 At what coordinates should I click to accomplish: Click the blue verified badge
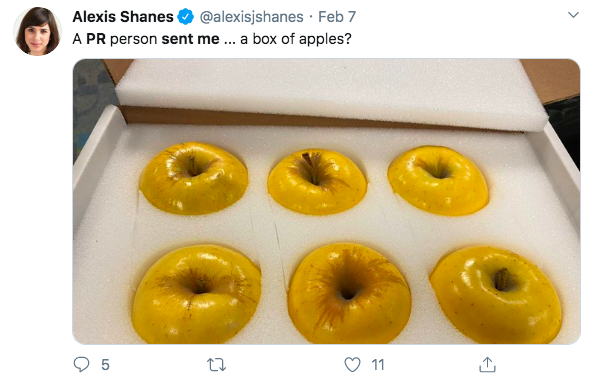[x=186, y=17]
